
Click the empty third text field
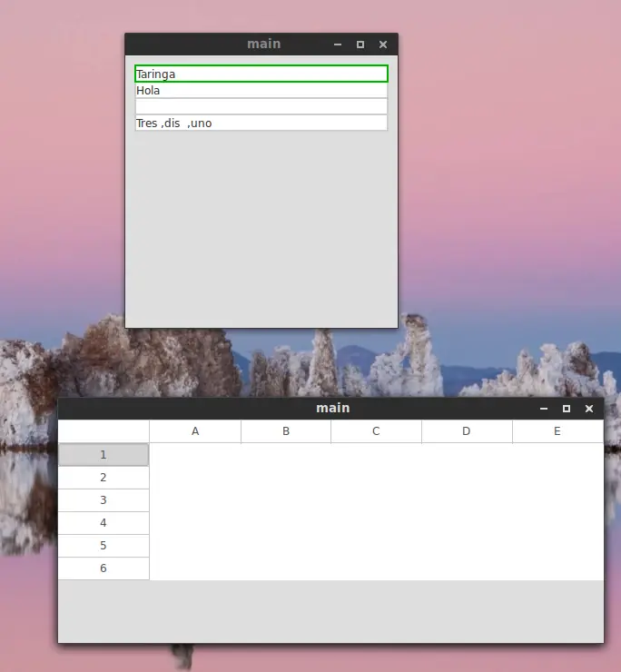pyautogui.click(x=261, y=106)
